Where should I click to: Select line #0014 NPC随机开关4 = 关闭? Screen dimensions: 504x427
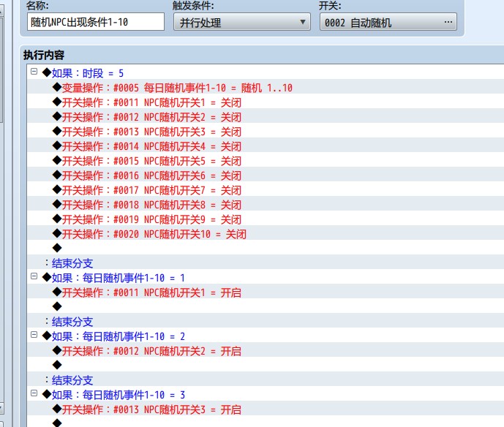pyautogui.click(x=266, y=146)
